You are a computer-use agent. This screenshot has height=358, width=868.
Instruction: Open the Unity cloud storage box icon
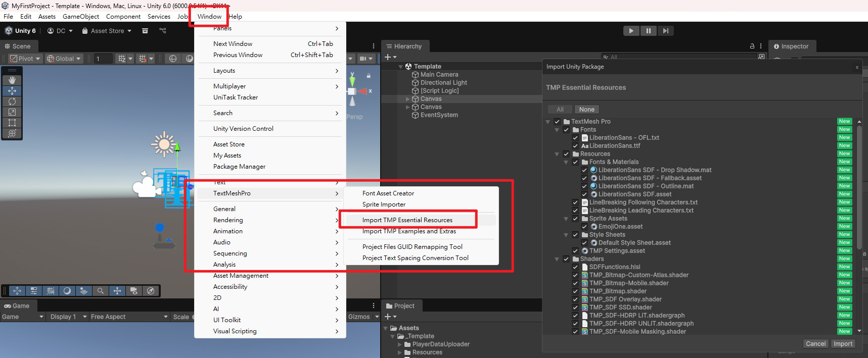tap(145, 31)
